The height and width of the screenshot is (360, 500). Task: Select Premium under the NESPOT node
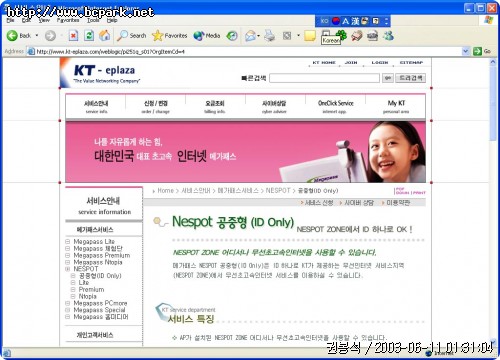tap(91, 289)
